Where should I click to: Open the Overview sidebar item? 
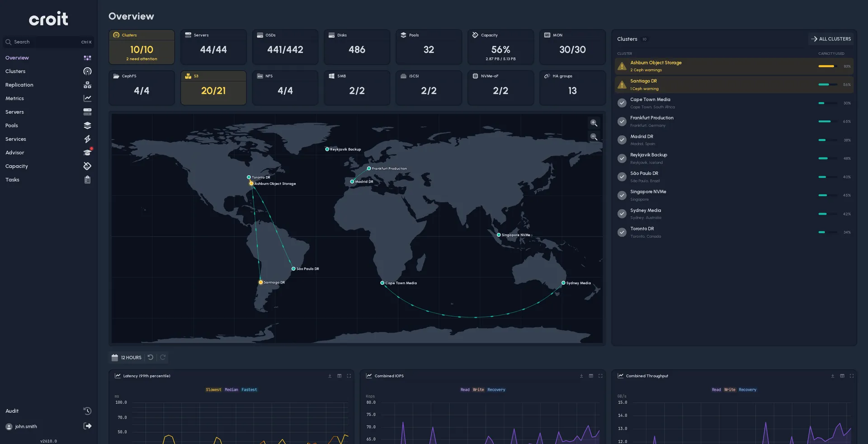[x=48, y=58]
